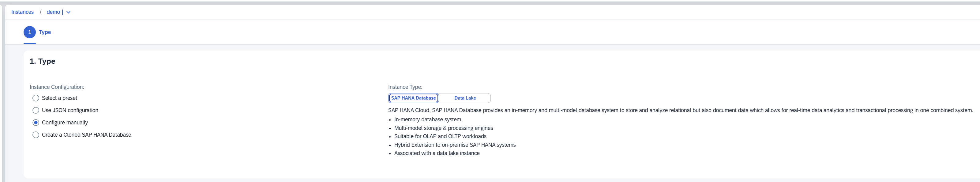Click the SAP HANA Cloud description paragraph
Viewport: 980px width, 182px height.
point(681,110)
